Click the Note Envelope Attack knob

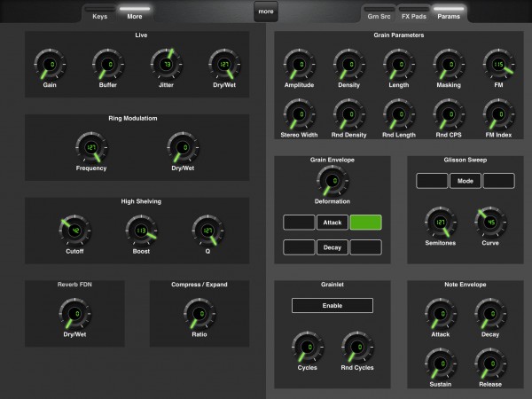pos(441,314)
